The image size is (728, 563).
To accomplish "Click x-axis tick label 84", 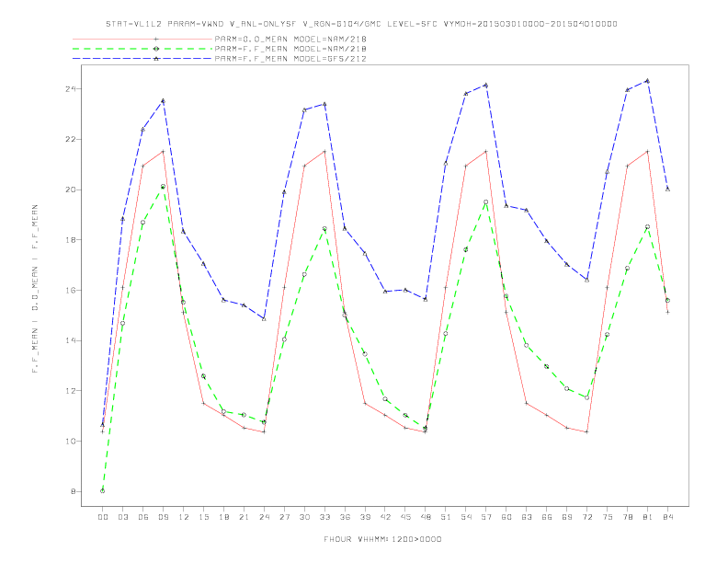I will (667, 517).
